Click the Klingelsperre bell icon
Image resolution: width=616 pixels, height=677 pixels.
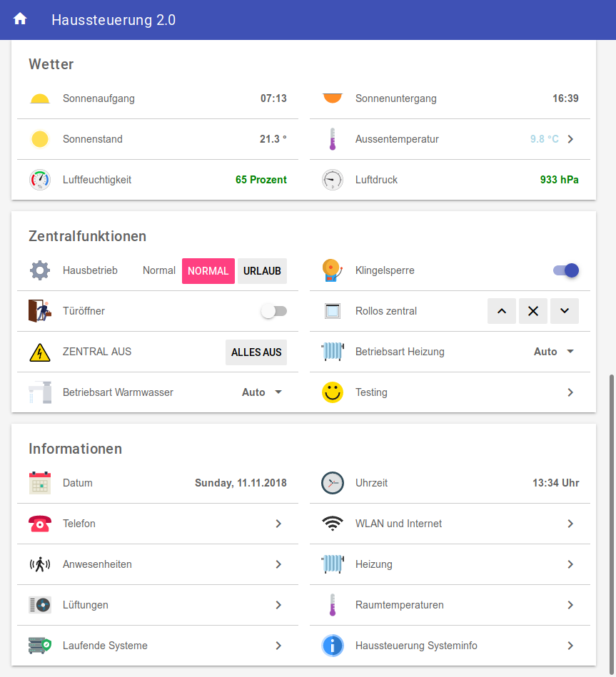click(332, 270)
